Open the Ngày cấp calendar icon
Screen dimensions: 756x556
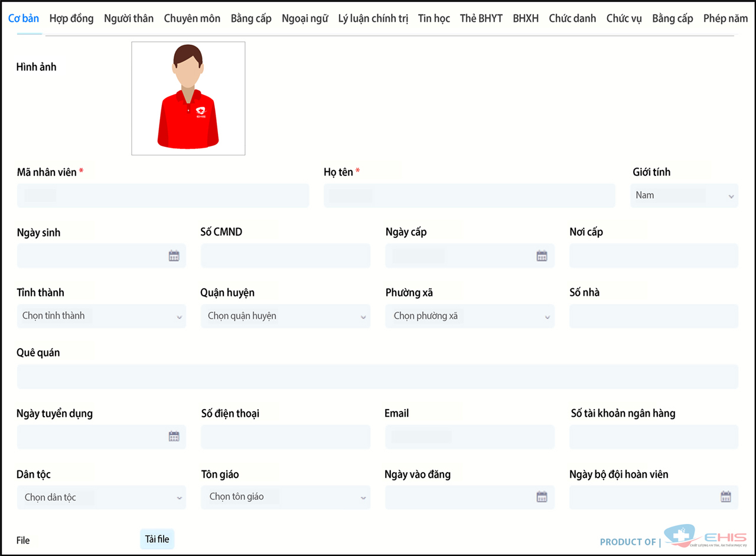(542, 256)
